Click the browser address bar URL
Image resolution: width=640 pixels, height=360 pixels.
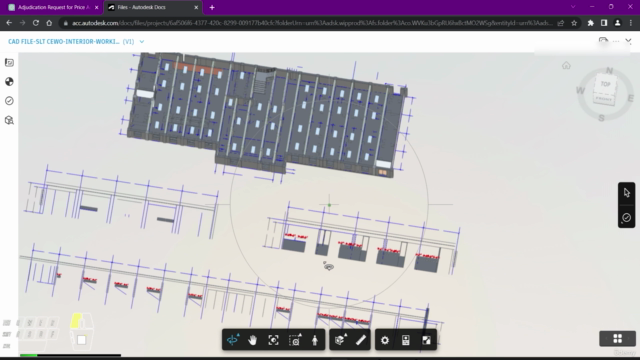click(x=312, y=23)
